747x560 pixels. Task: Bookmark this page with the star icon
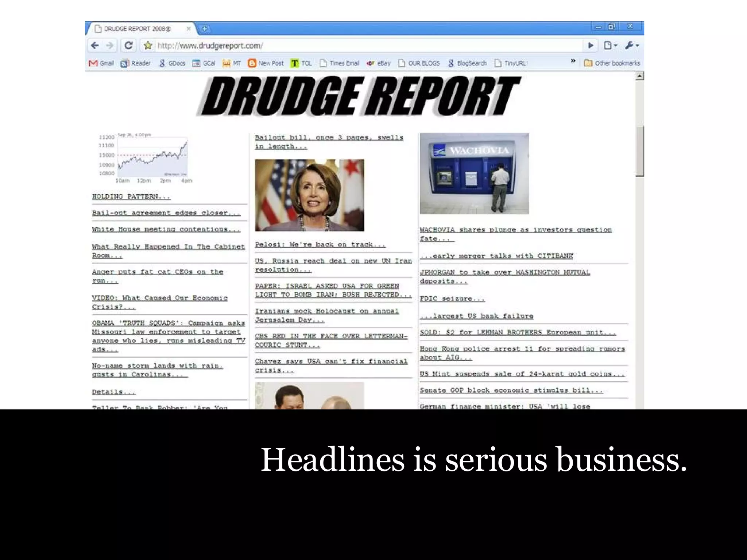coord(147,46)
